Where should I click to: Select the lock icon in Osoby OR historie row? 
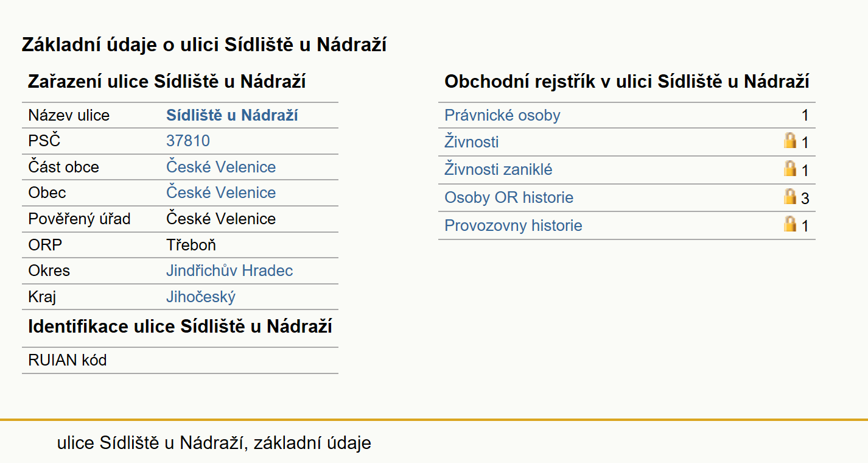pyautogui.click(x=789, y=197)
